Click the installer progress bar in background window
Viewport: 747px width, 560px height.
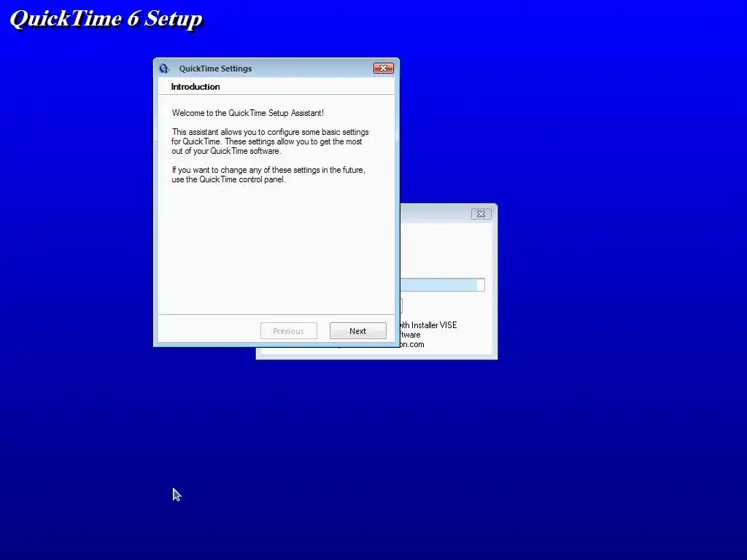443,285
